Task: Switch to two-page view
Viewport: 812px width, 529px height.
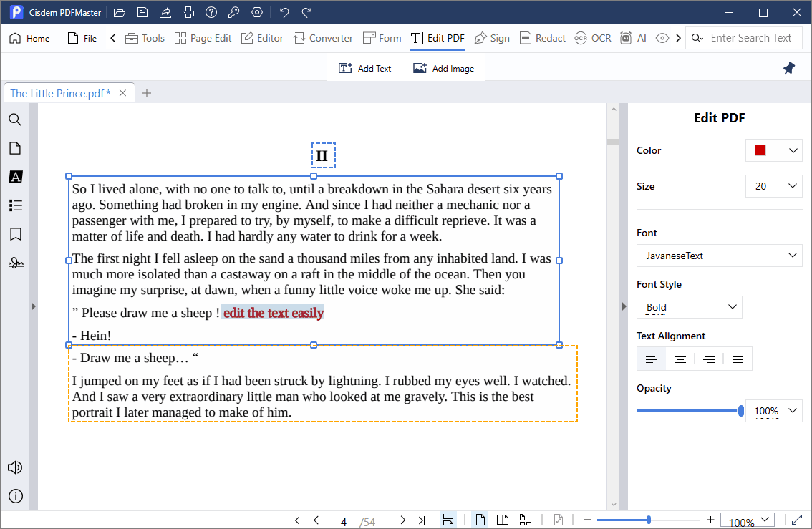Action: click(503, 520)
